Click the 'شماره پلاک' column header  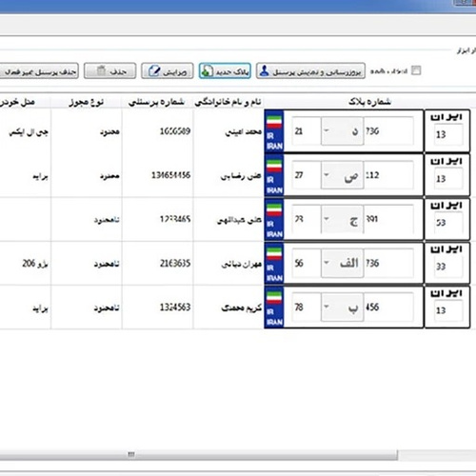pos(369,102)
